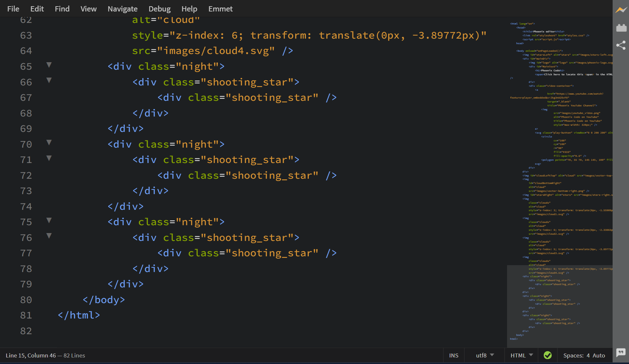This screenshot has width=629, height=364.
Task: Open the Edit menu
Action: pos(37,9)
